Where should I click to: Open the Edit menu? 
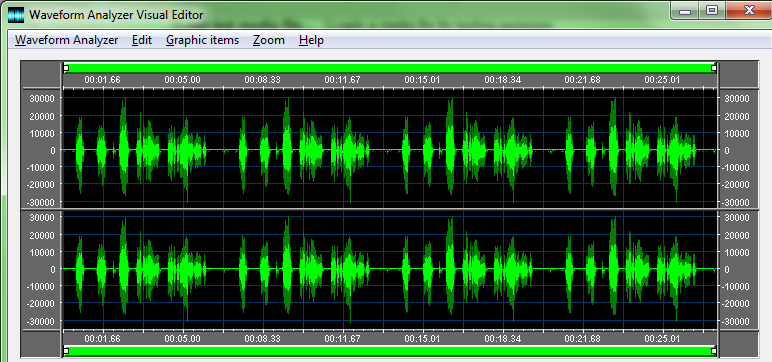tap(142, 40)
